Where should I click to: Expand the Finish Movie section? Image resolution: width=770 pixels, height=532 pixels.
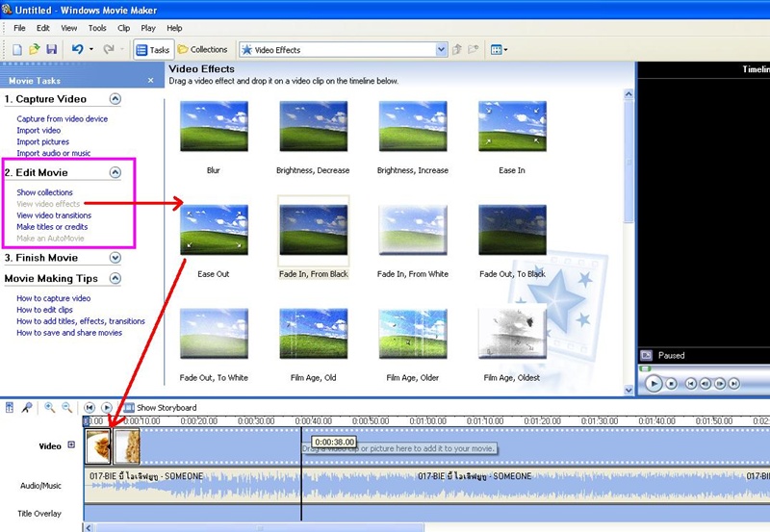coord(115,258)
